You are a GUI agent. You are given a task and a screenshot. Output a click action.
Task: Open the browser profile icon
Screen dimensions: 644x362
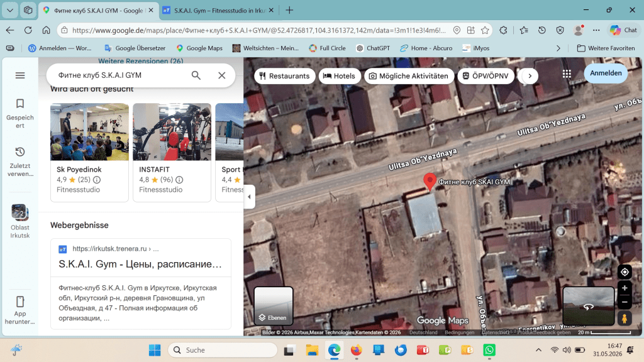[x=579, y=30]
